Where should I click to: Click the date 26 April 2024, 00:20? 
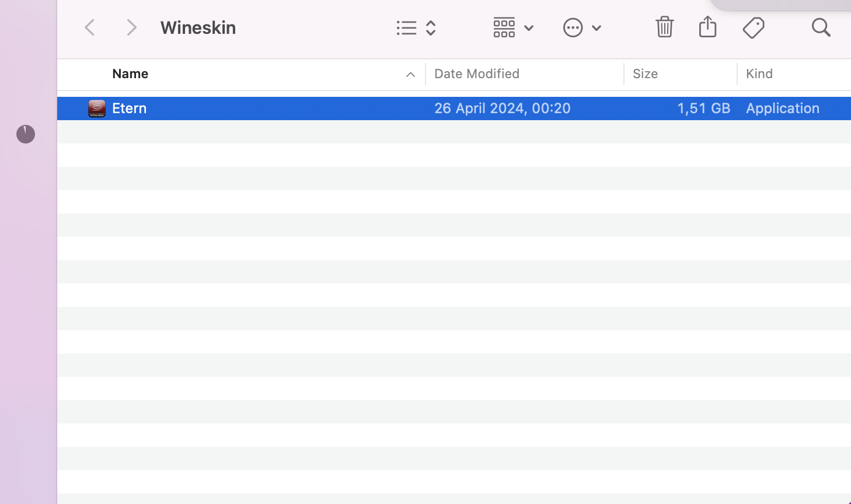point(503,108)
